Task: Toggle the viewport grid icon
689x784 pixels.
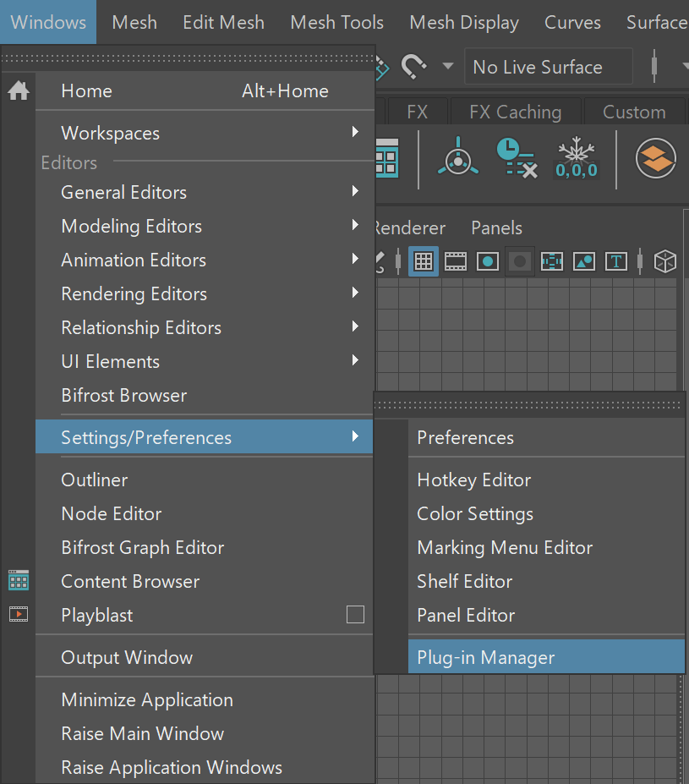Action: point(424,261)
